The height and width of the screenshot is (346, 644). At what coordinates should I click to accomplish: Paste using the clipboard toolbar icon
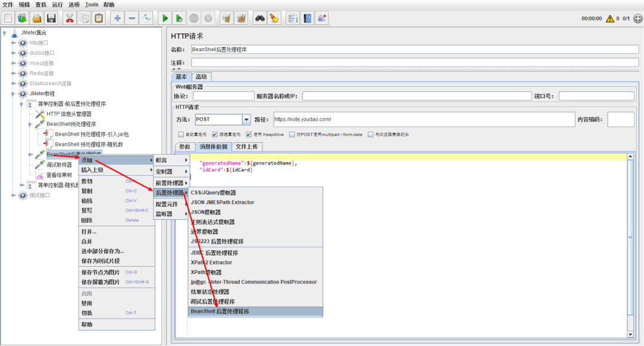coord(98,18)
